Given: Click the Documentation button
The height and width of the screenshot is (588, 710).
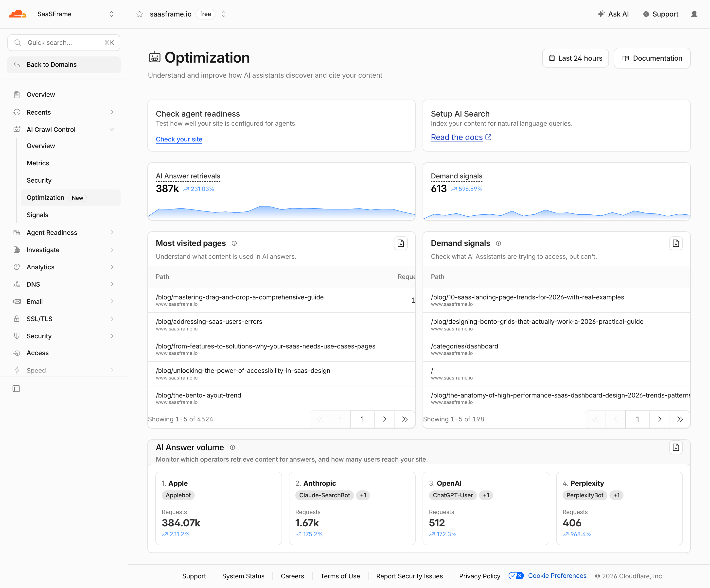Looking at the screenshot, I should pyautogui.click(x=652, y=58).
